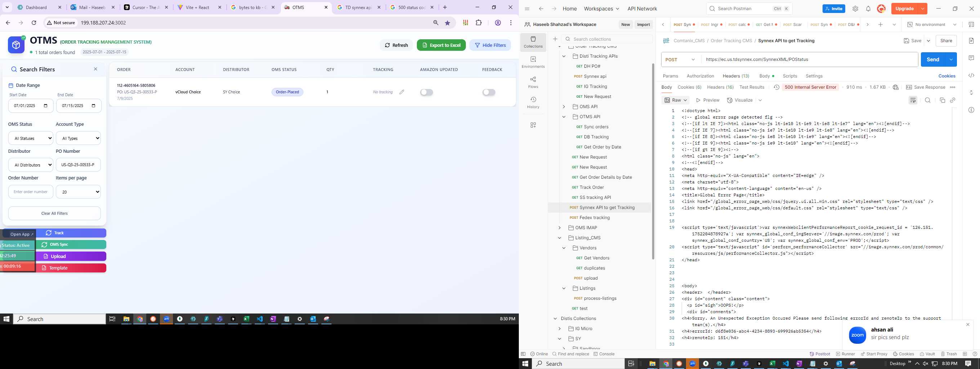980x369 pixels.
Task: Click Search collections input
Action: [x=607, y=39]
